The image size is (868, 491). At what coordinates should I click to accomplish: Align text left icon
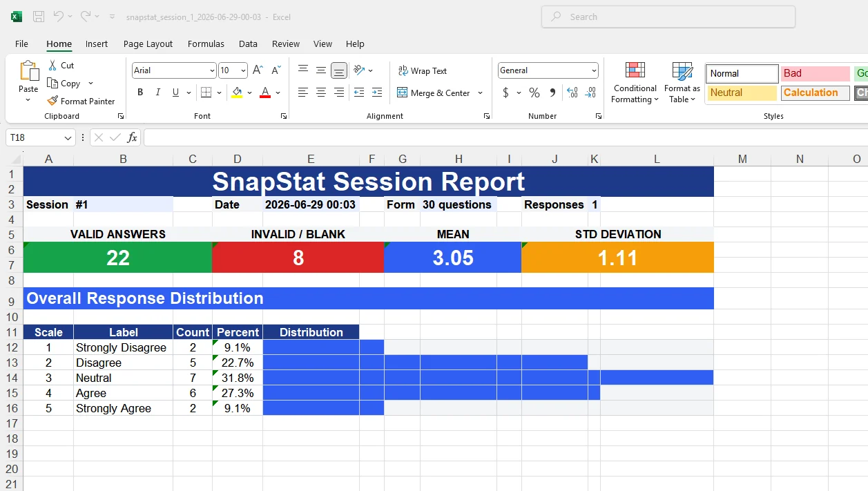coord(303,93)
